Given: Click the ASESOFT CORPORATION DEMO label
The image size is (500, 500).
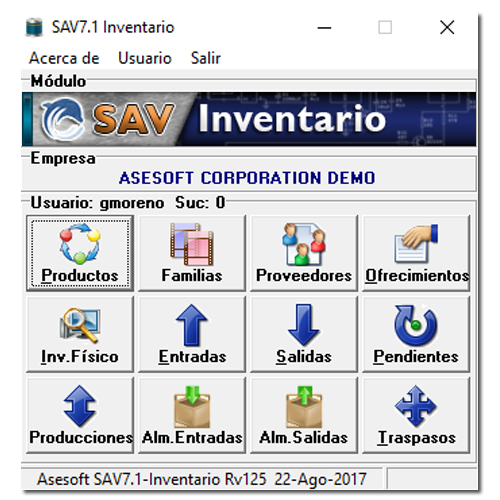Looking at the screenshot, I should [x=247, y=178].
